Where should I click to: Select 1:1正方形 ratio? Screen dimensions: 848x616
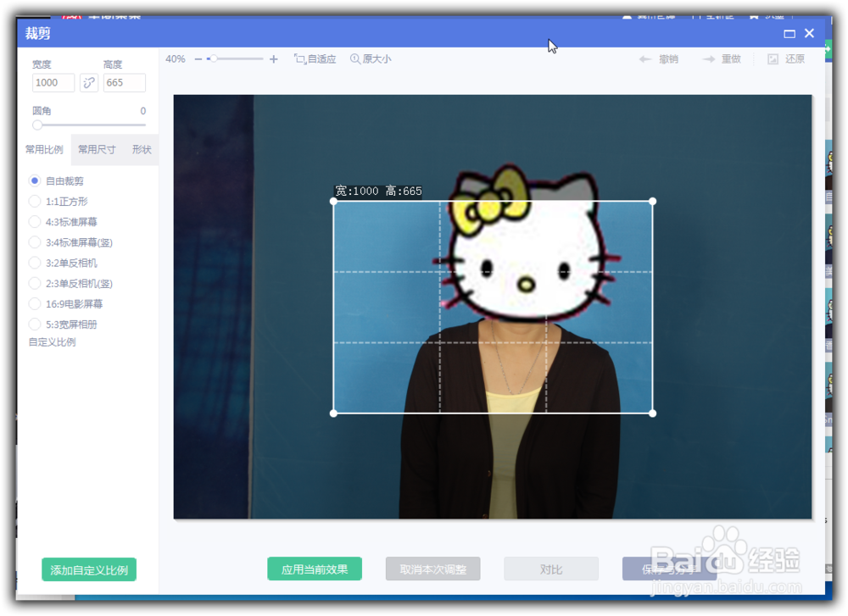(x=35, y=201)
